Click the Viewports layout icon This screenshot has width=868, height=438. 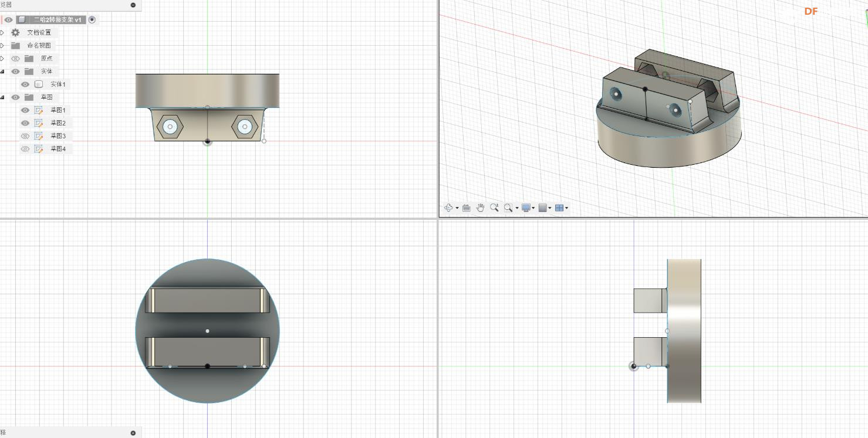click(559, 208)
